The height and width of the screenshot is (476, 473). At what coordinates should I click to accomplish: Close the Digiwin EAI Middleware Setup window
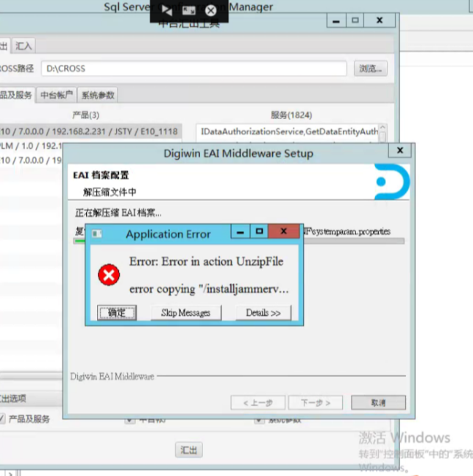(400, 150)
